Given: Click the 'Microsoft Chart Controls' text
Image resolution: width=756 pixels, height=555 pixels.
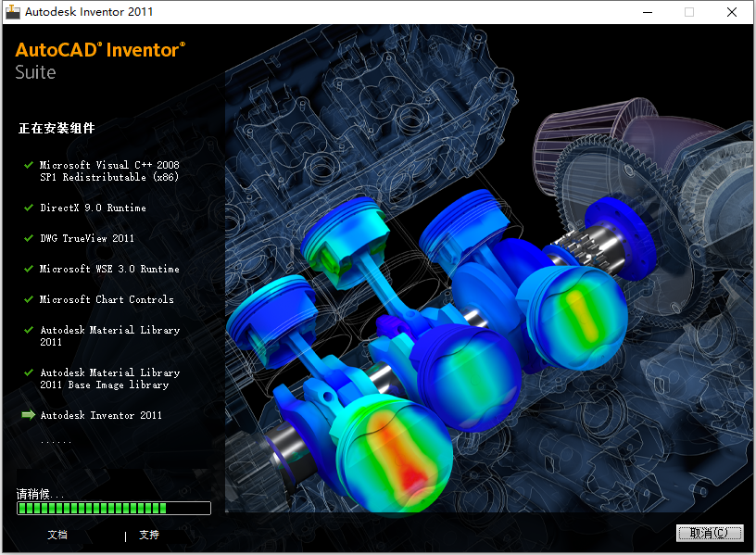Looking at the screenshot, I should 107,299.
